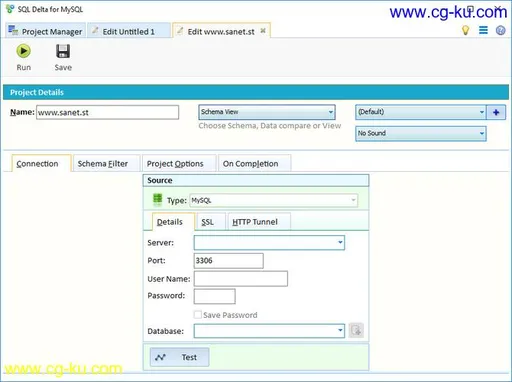Click the Project Details header bar
This screenshot has width=512, height=382.
point(256,92)
